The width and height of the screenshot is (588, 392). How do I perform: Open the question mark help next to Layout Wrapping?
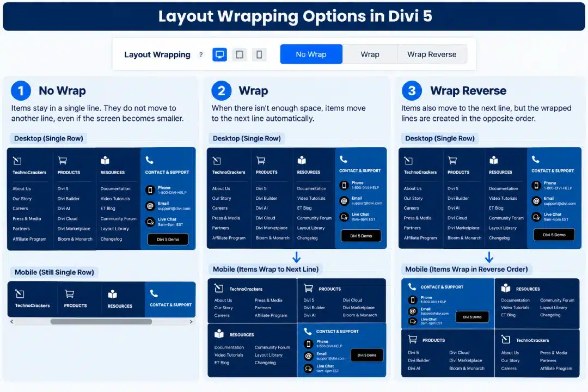201,54
